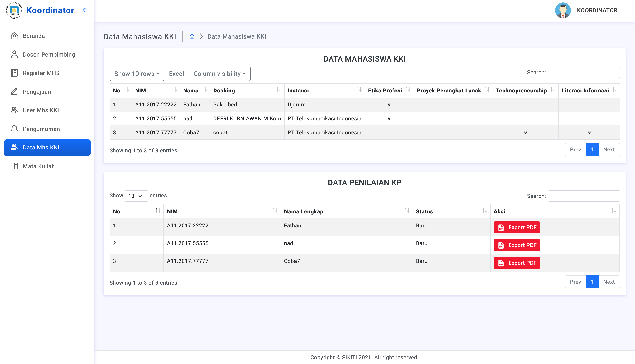Sort by the Technopreneurship column
Image resolution: width=635 pixels, height=364 pixels.
click(525, 90)
